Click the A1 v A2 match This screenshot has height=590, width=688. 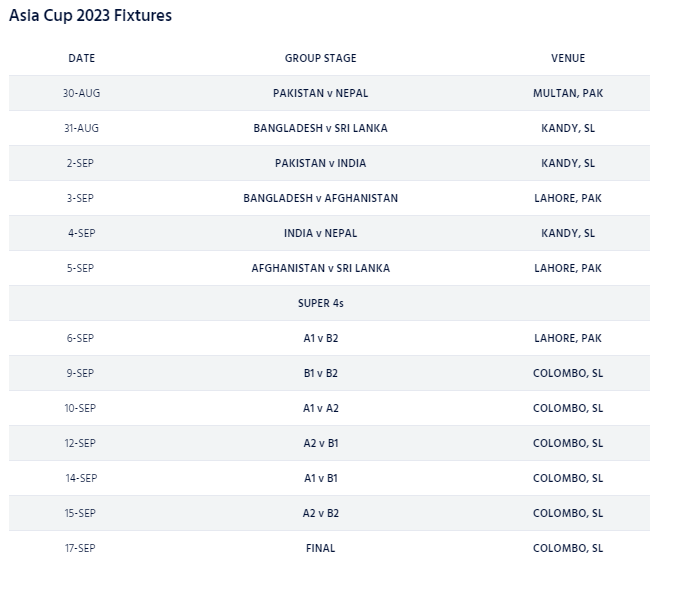tap(320, 408)
